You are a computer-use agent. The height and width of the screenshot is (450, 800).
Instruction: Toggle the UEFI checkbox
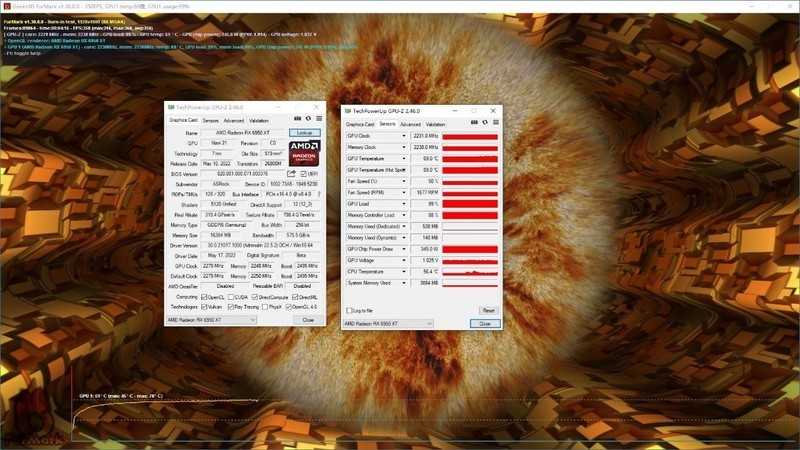pos(303,174)
